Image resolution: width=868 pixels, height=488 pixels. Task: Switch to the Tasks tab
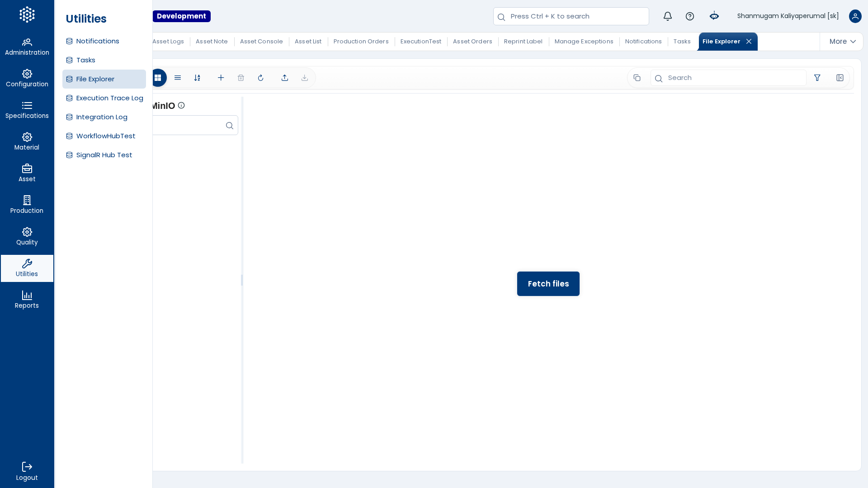682,42
